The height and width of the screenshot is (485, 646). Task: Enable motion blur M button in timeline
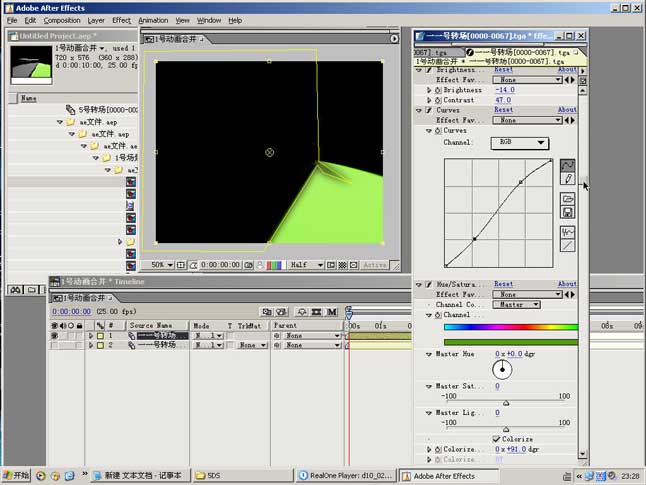332,312
